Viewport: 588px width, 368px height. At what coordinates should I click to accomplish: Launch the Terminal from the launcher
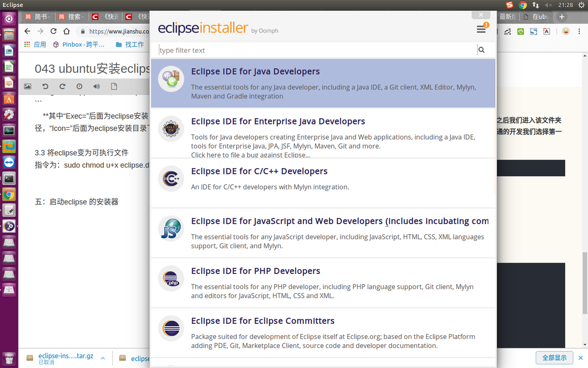(x=9, y=179)
